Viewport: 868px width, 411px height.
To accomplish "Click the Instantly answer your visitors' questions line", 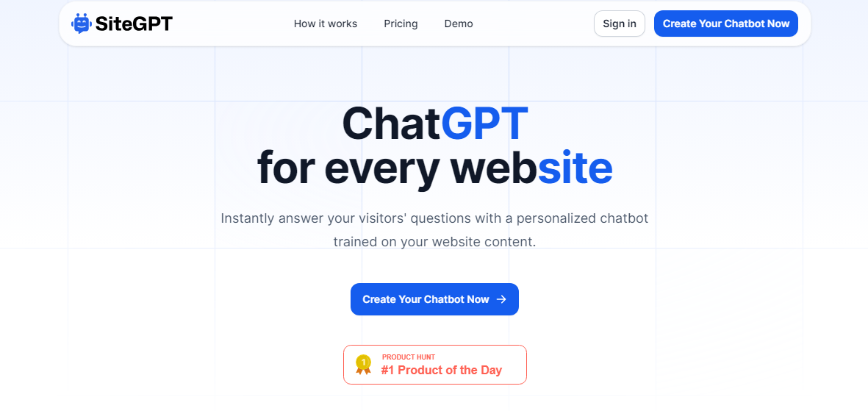I will [434, 218].
